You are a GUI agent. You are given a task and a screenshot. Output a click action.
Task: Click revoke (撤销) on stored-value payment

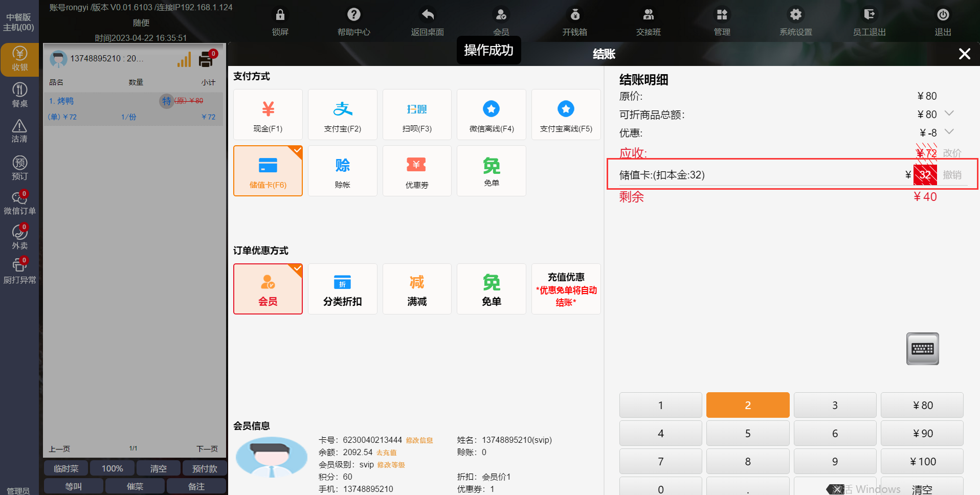tap(952, 175)
